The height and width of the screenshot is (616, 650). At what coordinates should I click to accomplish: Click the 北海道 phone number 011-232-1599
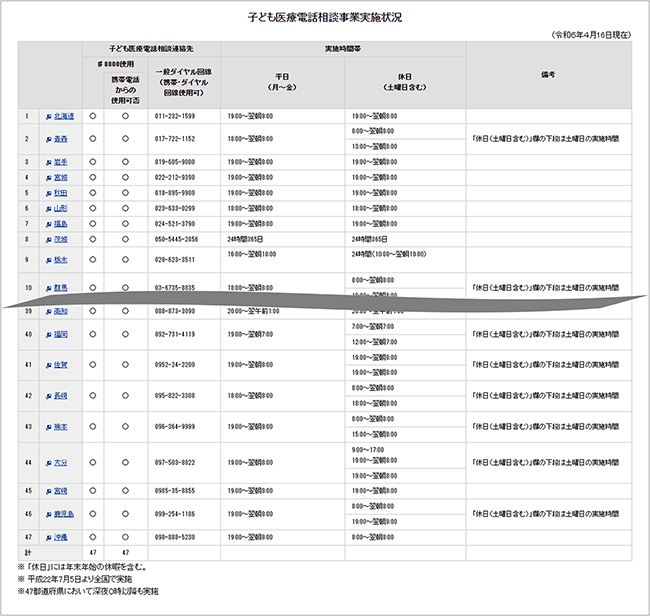175,116
